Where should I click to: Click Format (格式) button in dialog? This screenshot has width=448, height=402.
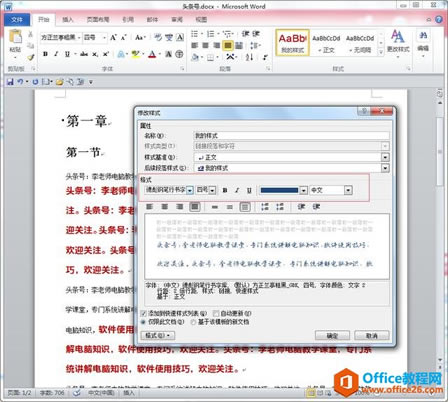pyautogui.click(x=158, y=336)
